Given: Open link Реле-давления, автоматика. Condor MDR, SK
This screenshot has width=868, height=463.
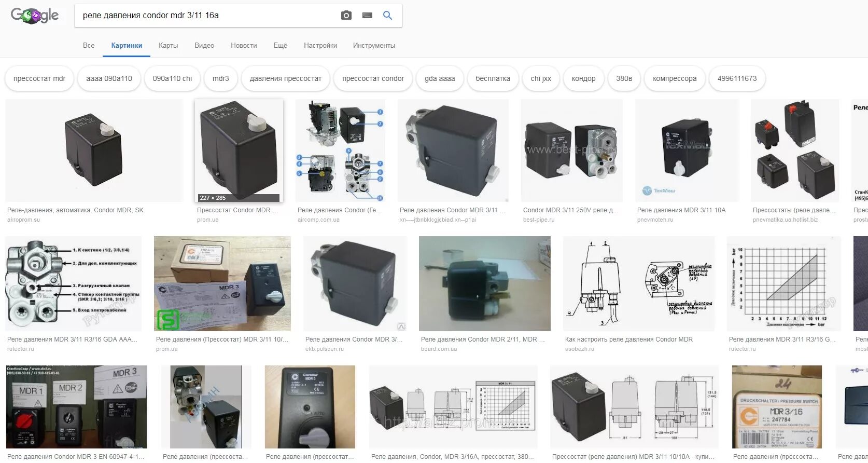Looking at the screenshot, I should tap(76, 210).
